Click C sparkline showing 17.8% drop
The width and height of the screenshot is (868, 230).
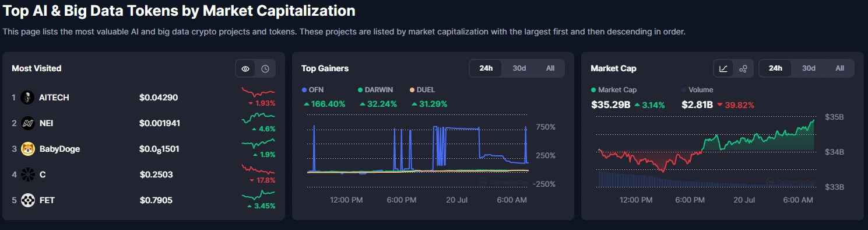258,170
